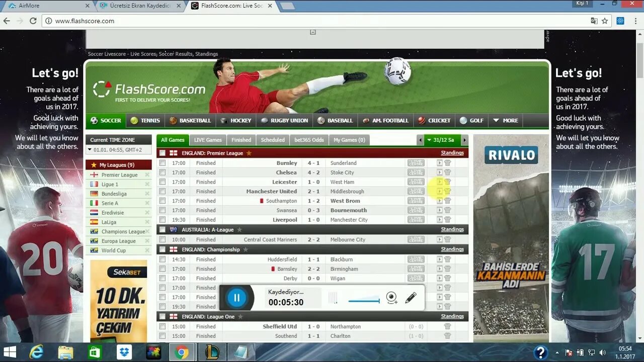The image size is (644, 362).
Task: Remove Bundesliga from My Leagues
Action: pyautogui.click(x=147, y=194)
